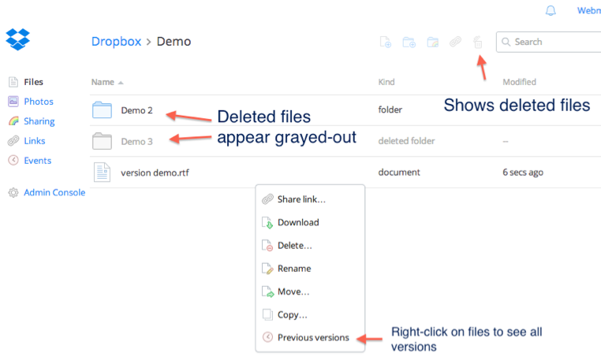Click the Modified column header
This screenshot has height=364, width=601.
tap(519, 82)
